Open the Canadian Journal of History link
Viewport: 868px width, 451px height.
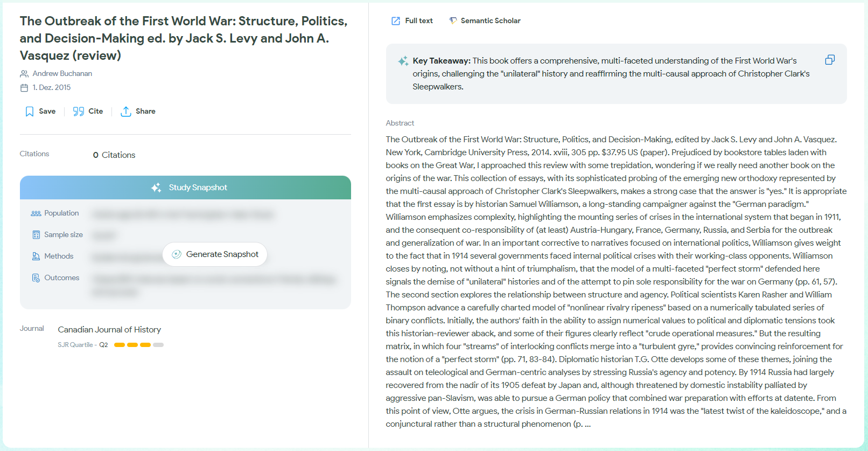click(x=109, y=329)
